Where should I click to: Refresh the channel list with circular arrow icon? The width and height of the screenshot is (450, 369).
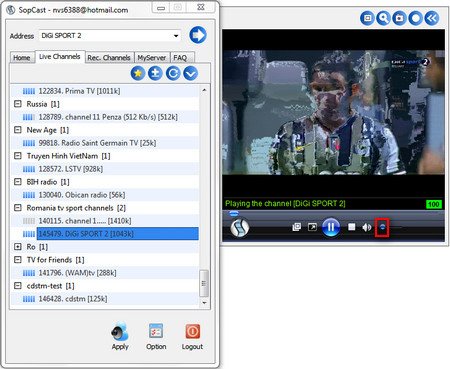[x=173, y=73]
